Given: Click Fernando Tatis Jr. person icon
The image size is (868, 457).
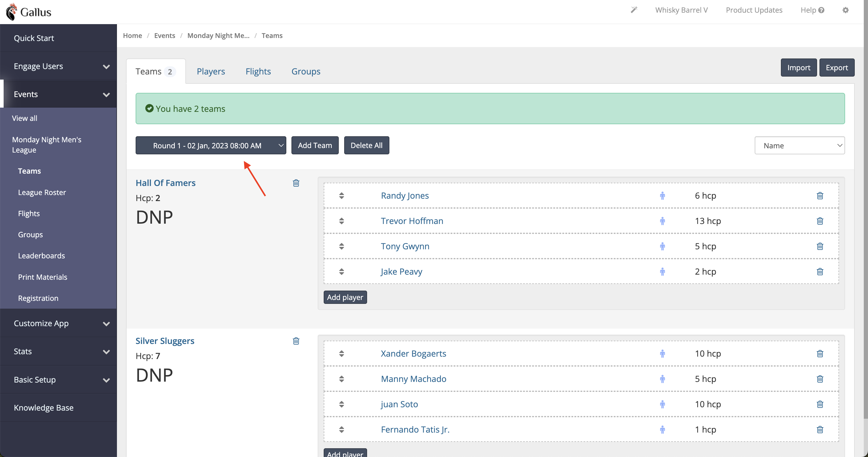Looking at the screenshot, I should [662, 429].
